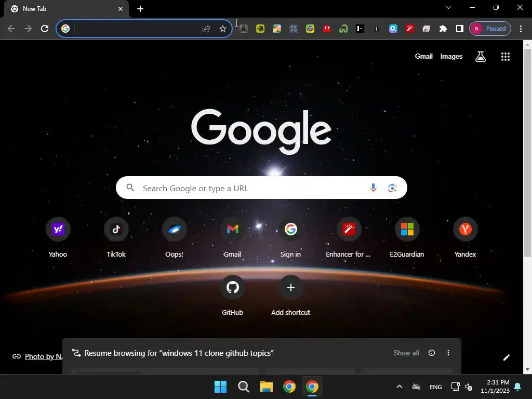Viewport: 532px width, 399px height.
Task: Open the blue magnifier Q extension icon
Action: click(393, 29)
